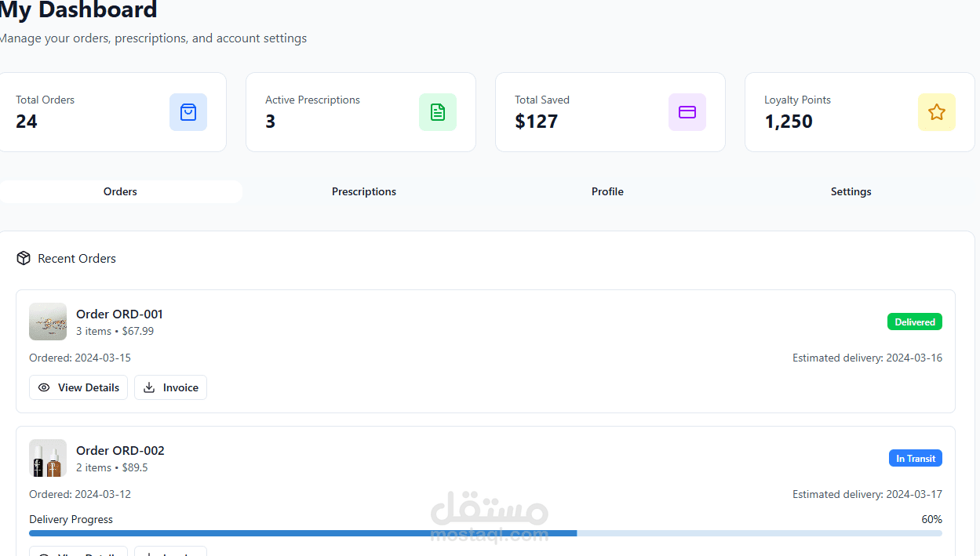Click the purple credit card Total Saved icon

pyautogui.click(x=687, y=112)
